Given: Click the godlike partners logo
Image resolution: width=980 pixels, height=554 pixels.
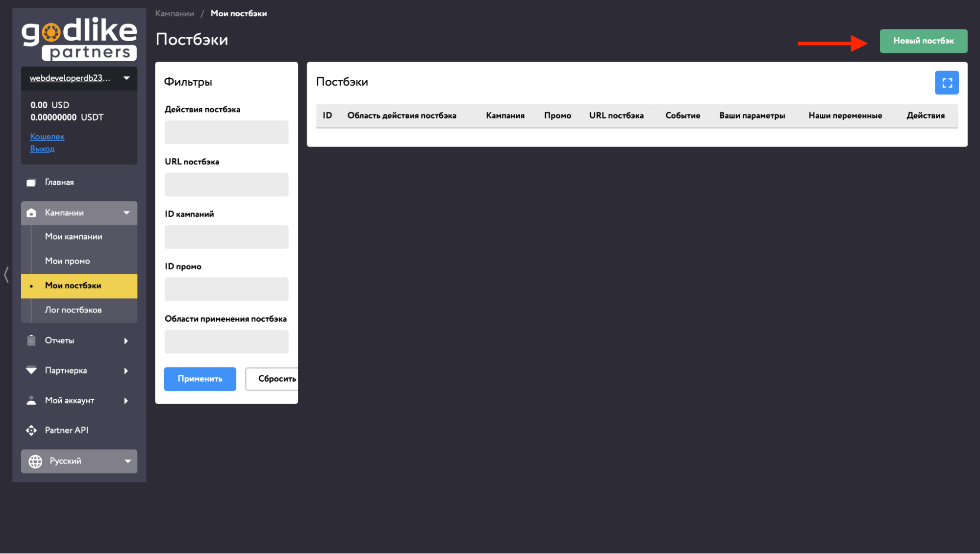Looking at the screenshot, I should (x=79, y=39).
